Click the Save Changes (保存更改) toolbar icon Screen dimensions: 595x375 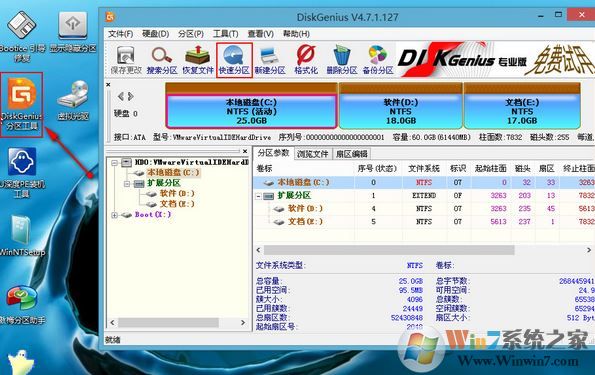(126, 60)
